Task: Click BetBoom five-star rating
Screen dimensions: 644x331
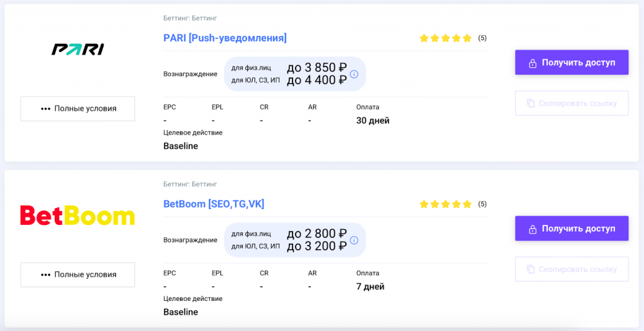Action: click(445, 204)
